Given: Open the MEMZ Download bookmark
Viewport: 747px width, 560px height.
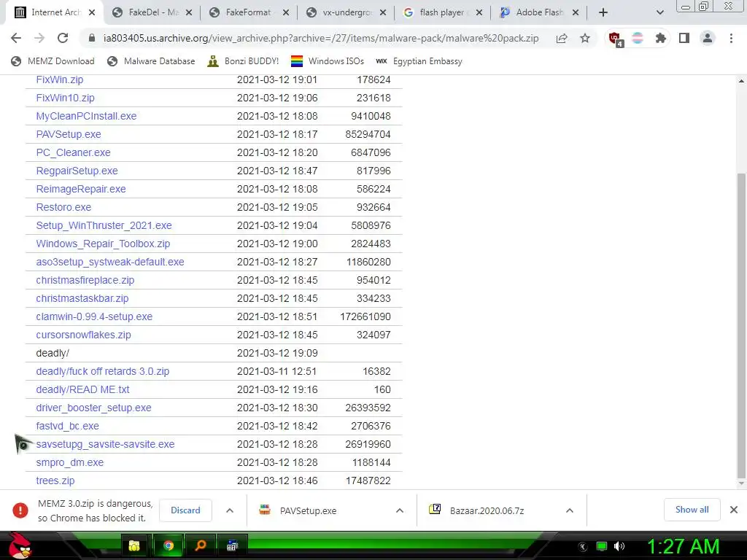Looking at the screenshot, I should 53,61.
